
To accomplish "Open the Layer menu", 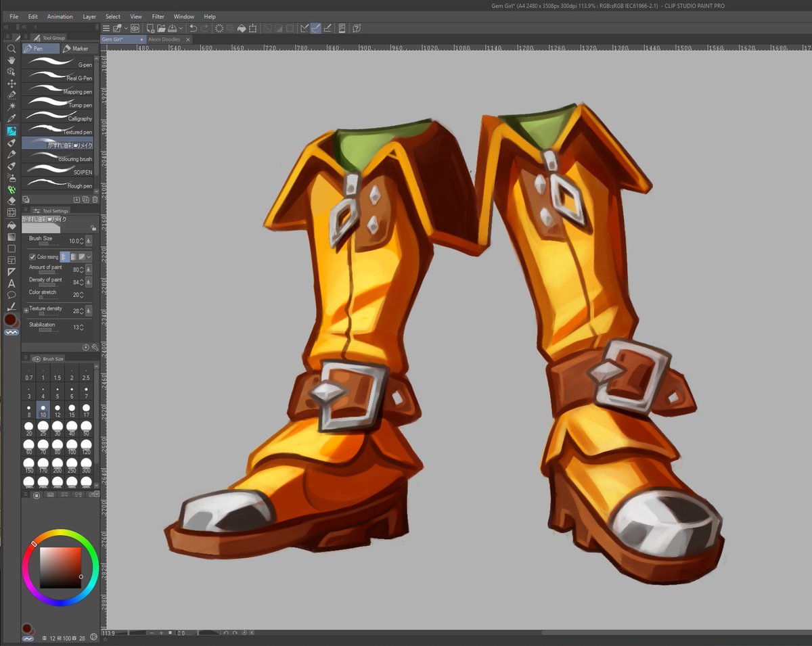I will pyautogui.click(x=89, y=16).
